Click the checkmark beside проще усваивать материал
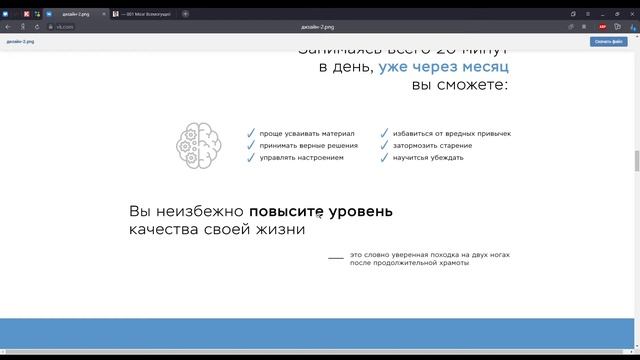640x360 pixels. (251, 133)
